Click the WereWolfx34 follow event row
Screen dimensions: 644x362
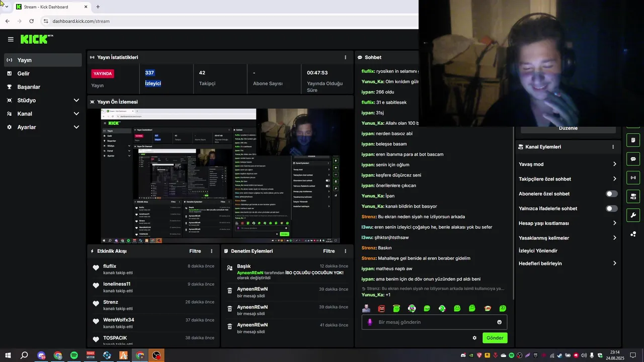pyautogui.click(x=153, y=323)
